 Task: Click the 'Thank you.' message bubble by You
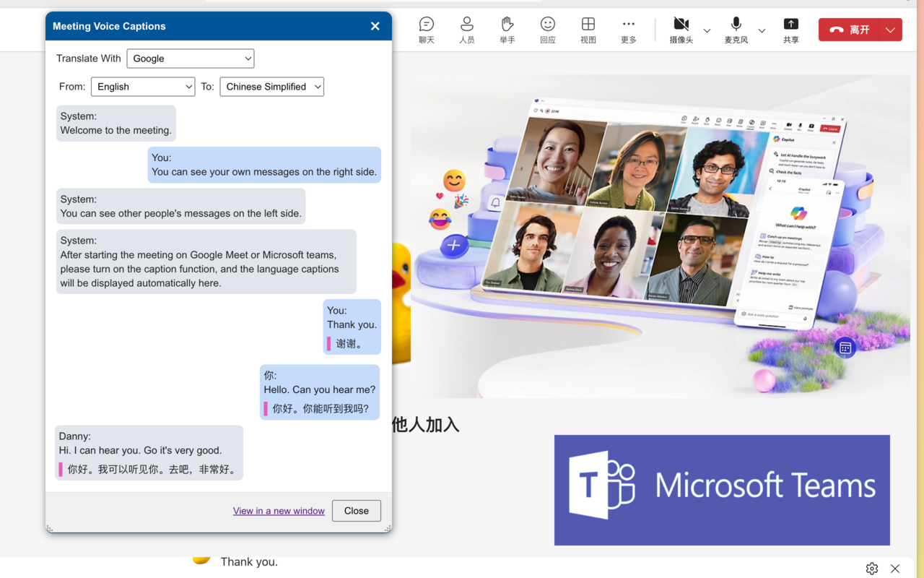[x=352, y=327]
